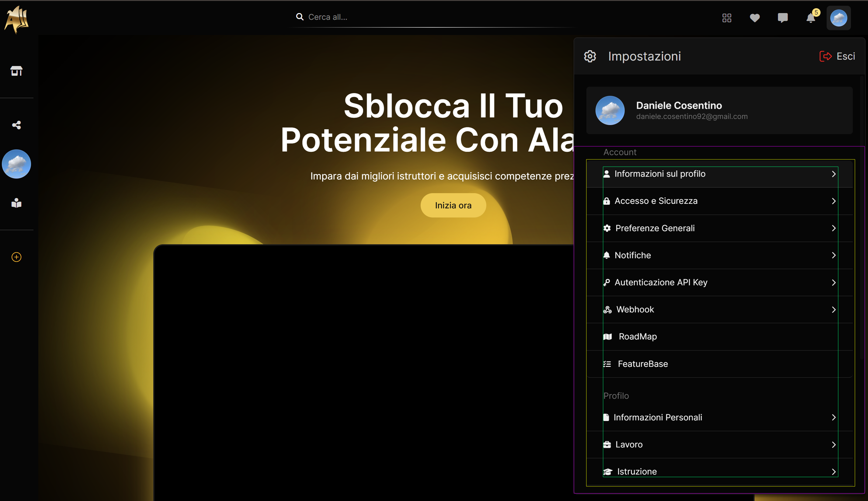Open Accesso e Sicurezza settings
The width and height of the screenshot is (868, 501).
tap(720, 201)
